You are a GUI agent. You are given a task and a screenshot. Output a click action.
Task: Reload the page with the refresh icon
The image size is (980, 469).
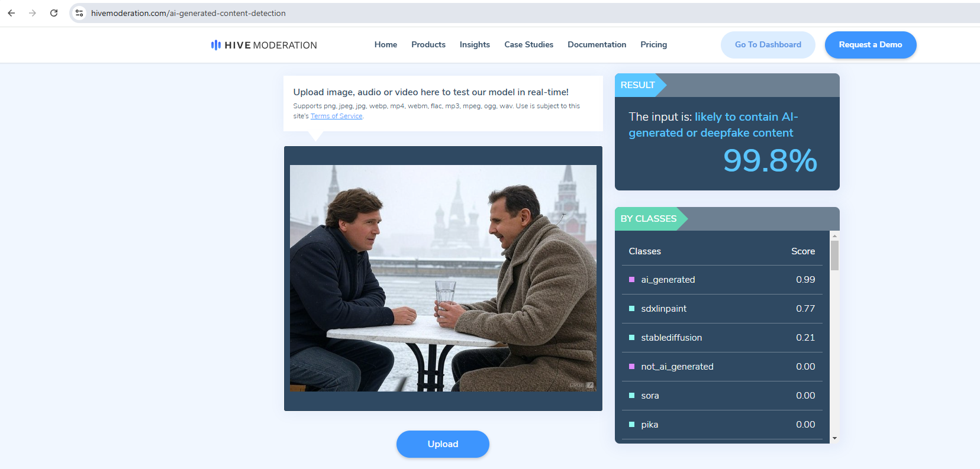pos(54,13)
